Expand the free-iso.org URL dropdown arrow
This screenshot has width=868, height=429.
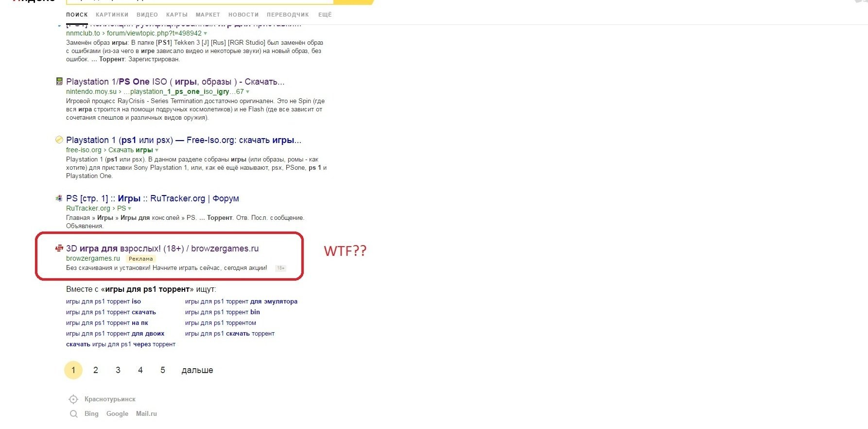coord(156,150)
